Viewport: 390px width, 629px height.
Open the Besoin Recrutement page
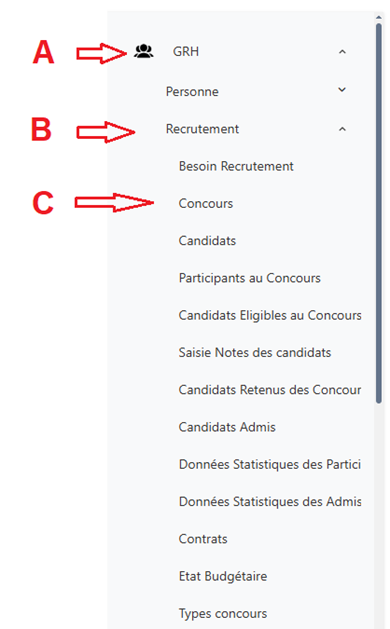pos(236,166)
